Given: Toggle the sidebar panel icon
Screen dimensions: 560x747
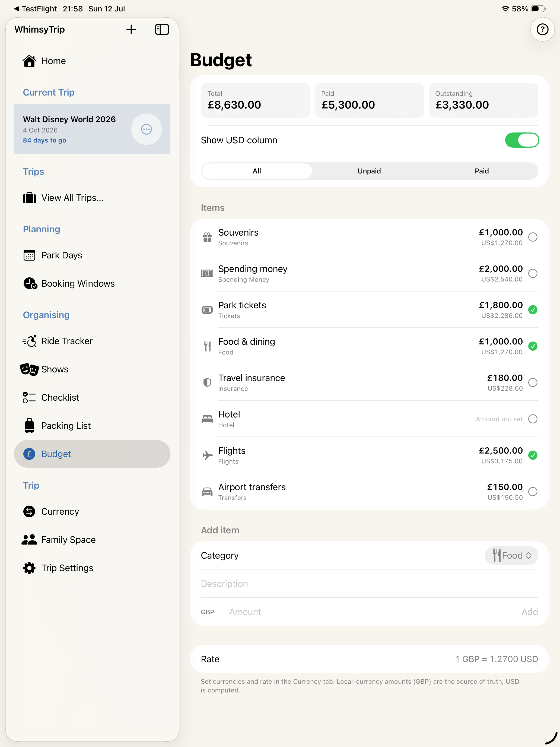Looking at the screenshot, I should click(x=162, y=29).
